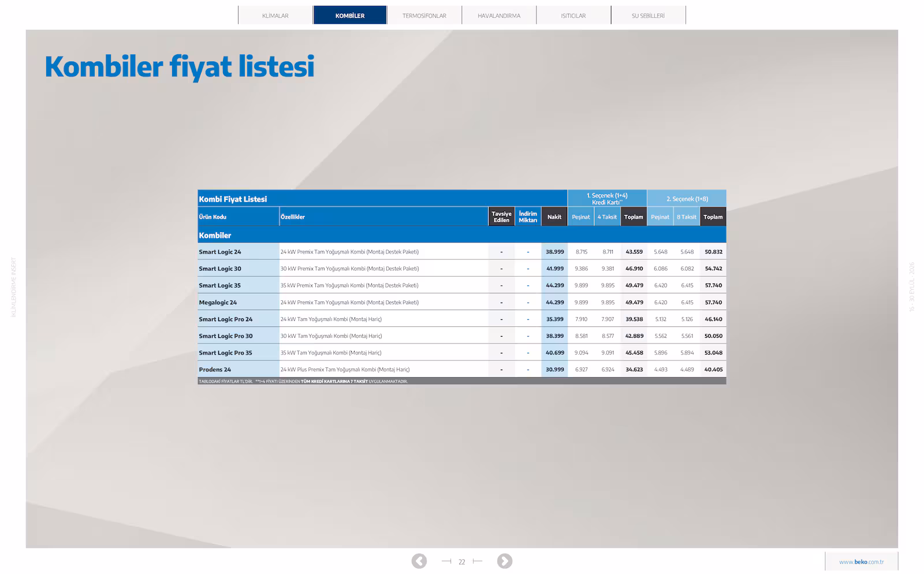Screen dimensions: 924x574
Task: Go to the previous catalog page arrow
Action: coord(419,561)
